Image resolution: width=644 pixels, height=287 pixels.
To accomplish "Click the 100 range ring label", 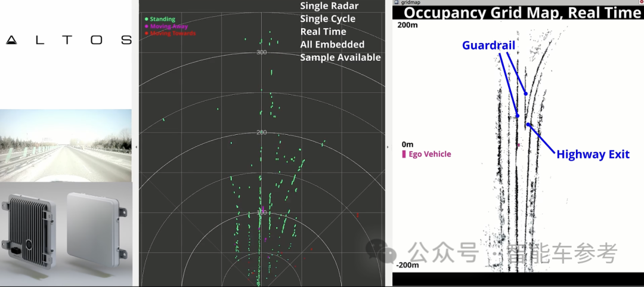I will pos(261,212).
